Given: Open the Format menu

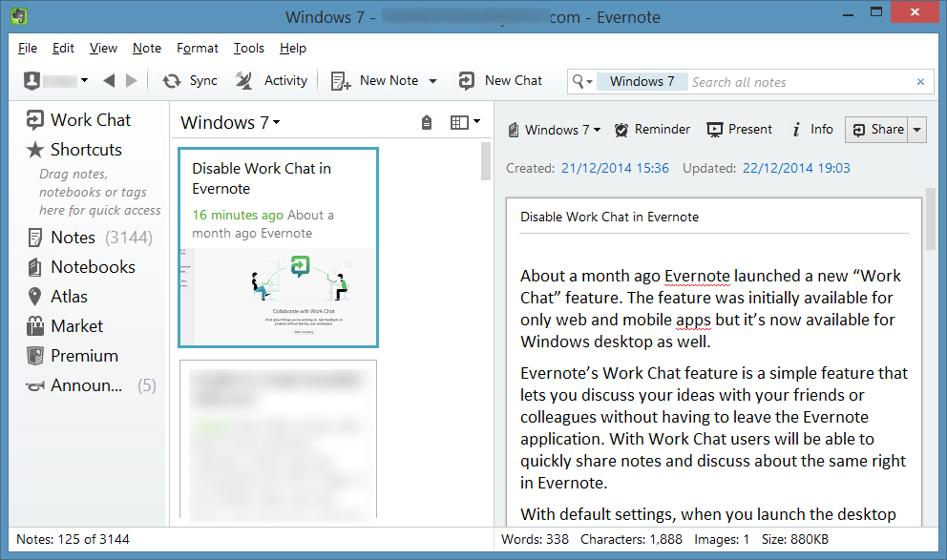Looking at the screenshot, I should (x=198, y=48).
